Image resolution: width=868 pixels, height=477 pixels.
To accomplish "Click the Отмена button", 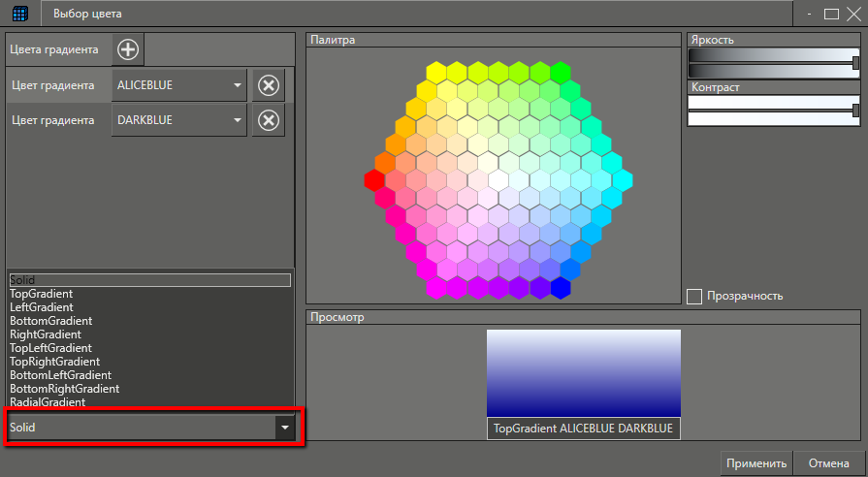I will click(828, 463).
